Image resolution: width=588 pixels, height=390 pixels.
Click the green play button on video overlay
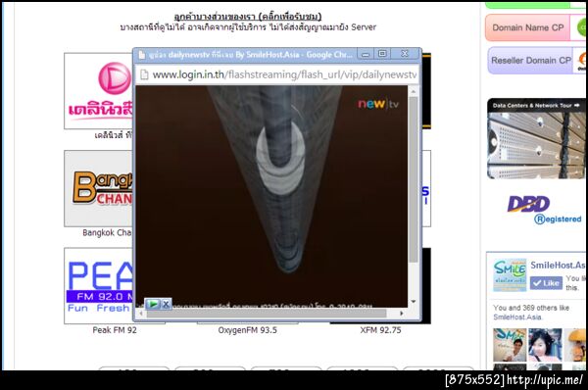pos(153,304)
